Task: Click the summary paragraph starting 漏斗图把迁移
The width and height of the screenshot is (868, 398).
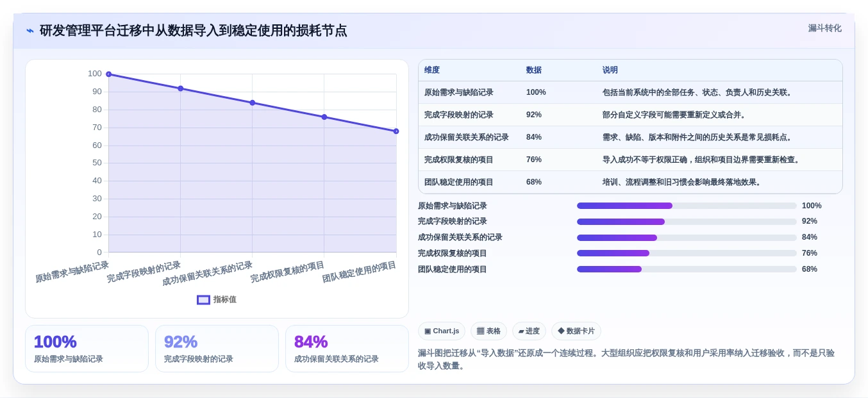Action: click(x=626, y=360)
